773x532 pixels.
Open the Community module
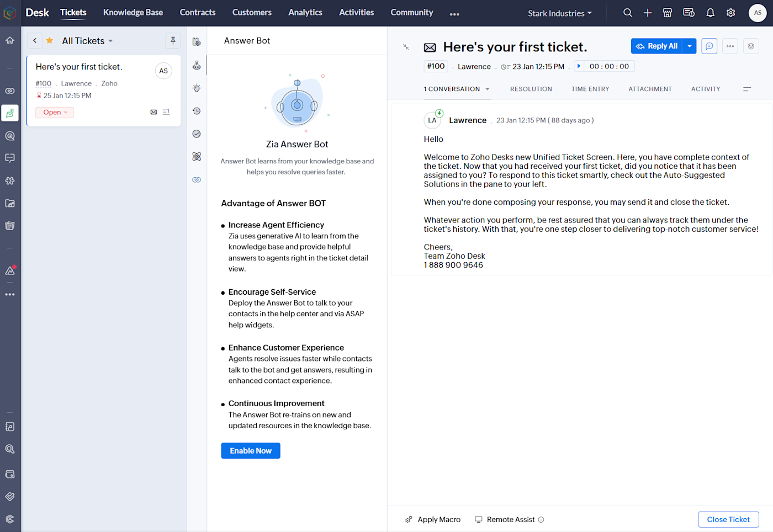click(412, 12)
